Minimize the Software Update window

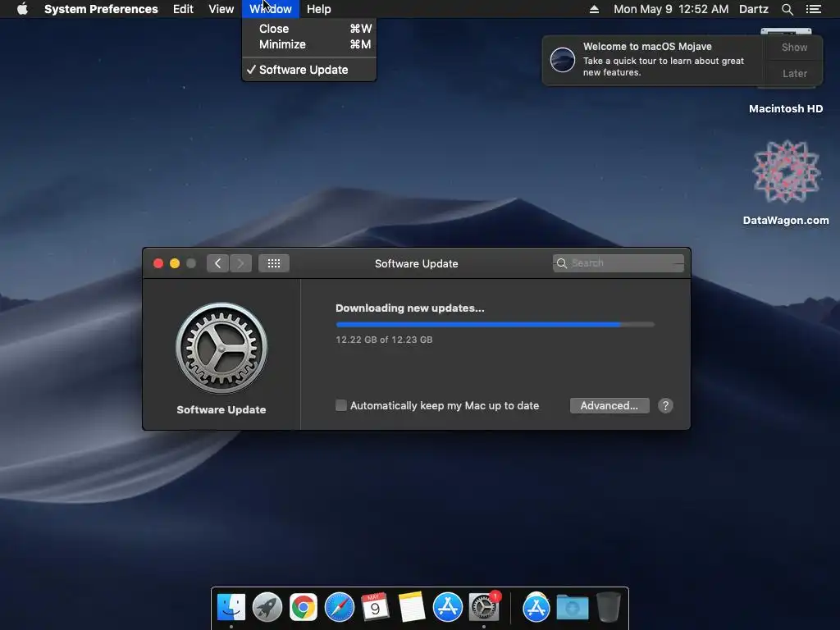[175, 263]
